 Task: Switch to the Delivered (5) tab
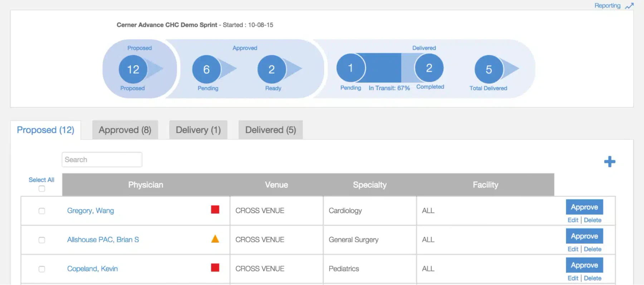point(270,130)
